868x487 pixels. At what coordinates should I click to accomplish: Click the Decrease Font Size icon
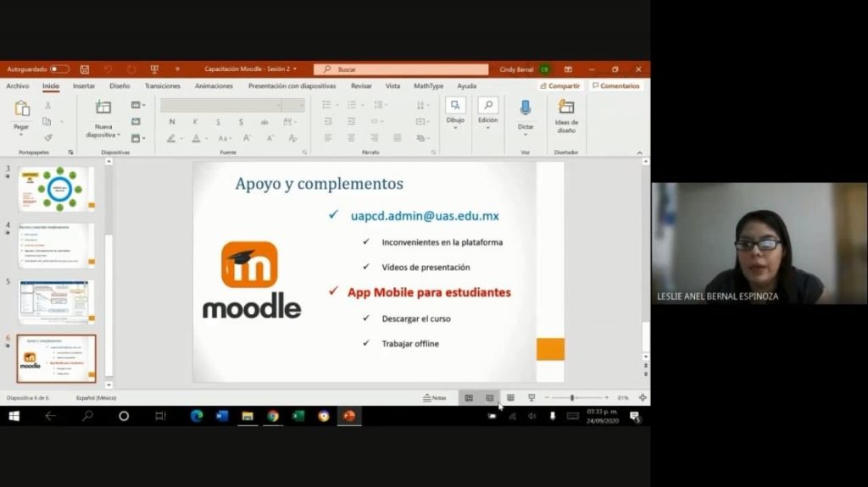tap(270, 138)
